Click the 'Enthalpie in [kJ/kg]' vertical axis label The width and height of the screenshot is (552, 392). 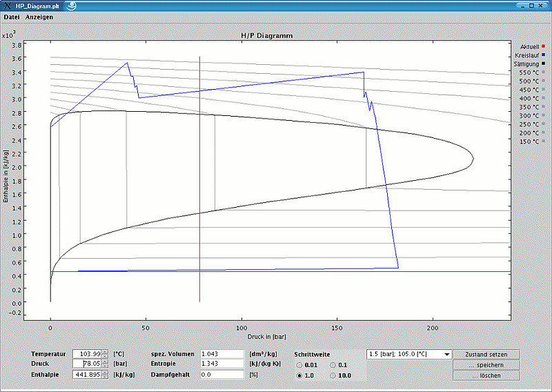coord(6,176)
